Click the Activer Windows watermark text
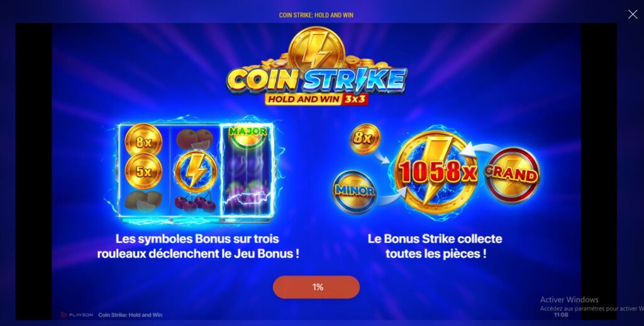The height and width of the screenshot is (326, 644). point(569,300)
